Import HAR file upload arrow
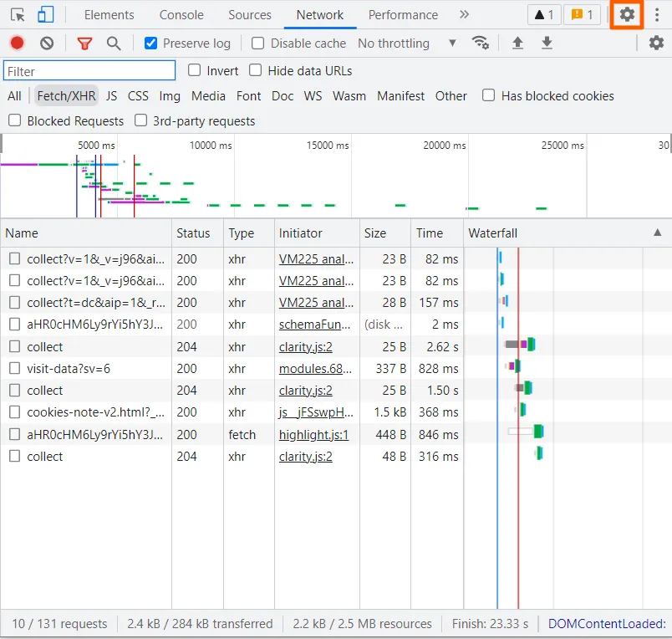 coord(517,43)
